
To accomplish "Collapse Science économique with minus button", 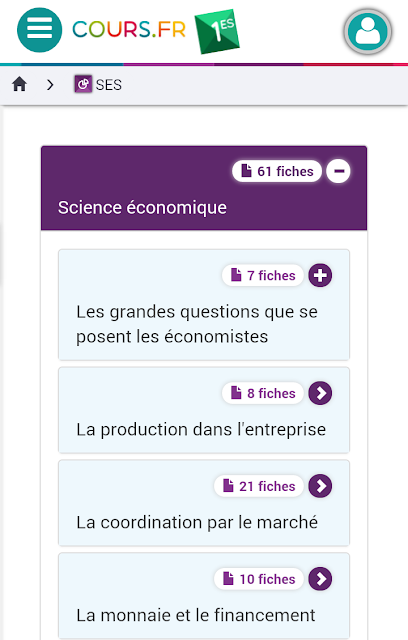I will [x=339, y=171].
